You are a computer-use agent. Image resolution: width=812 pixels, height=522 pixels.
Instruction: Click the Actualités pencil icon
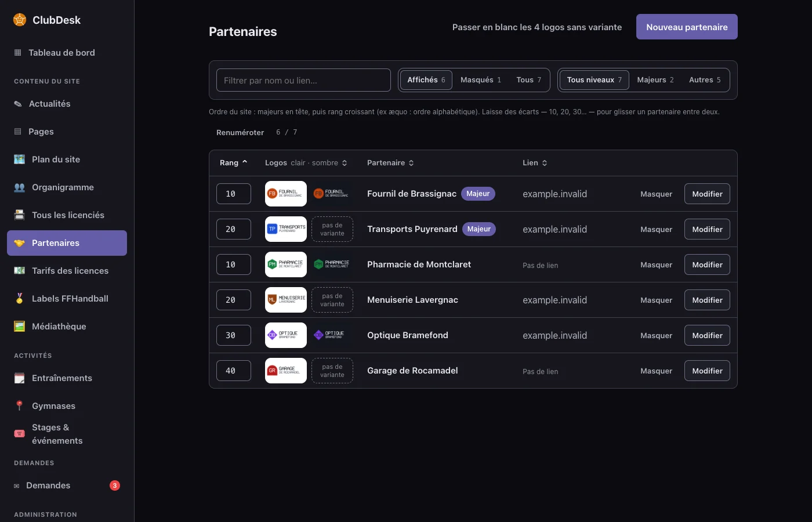pos(18,104)
